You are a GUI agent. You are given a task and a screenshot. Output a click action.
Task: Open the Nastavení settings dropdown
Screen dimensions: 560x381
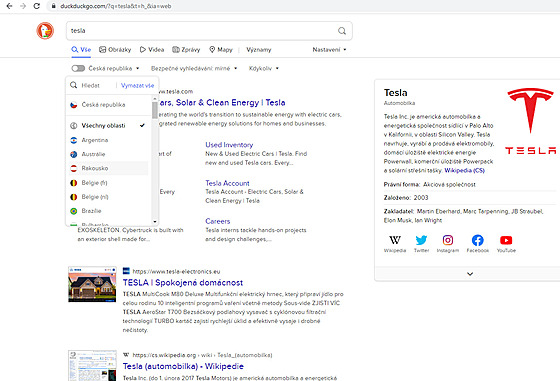pos(329,50)
